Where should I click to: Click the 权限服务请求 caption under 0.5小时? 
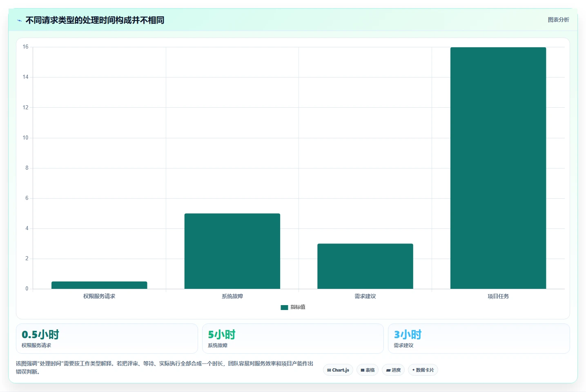click(x=36, y=345)
